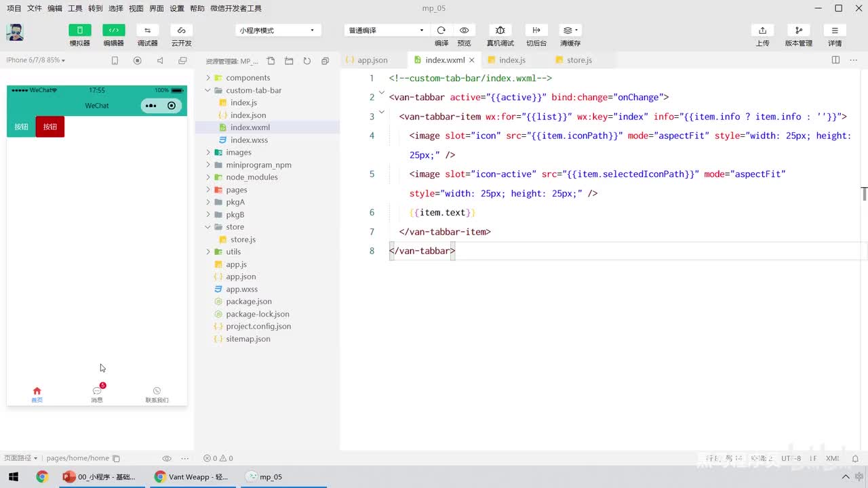Click the compile refresh icon
Image resolution: width=868 pixels, height=488 pixels.
(x=441, y=30)
